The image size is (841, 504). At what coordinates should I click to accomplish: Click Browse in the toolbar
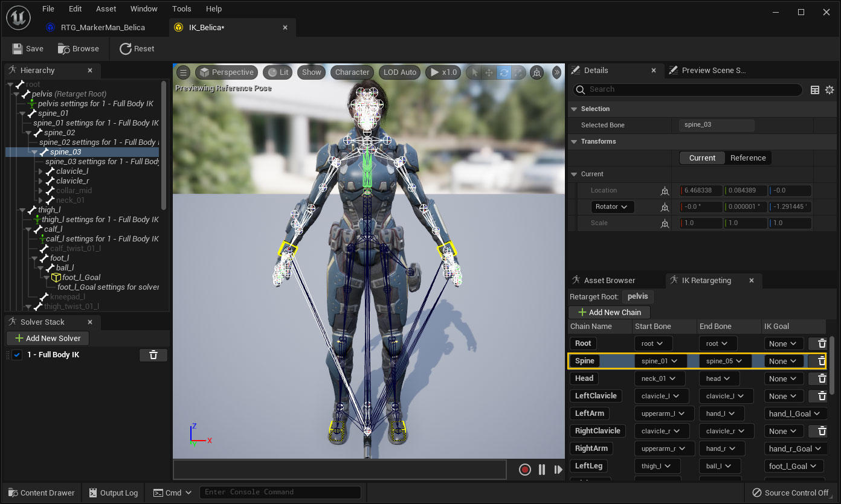tap(78, 48)
